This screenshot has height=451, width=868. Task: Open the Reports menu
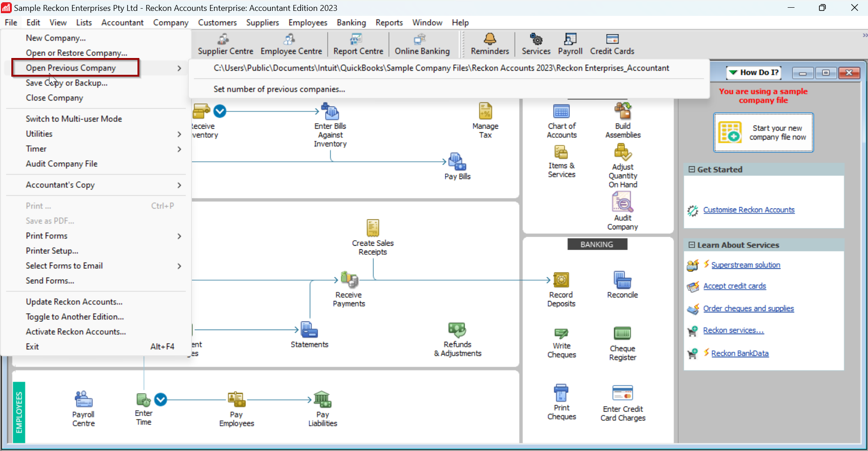(389, 23)
